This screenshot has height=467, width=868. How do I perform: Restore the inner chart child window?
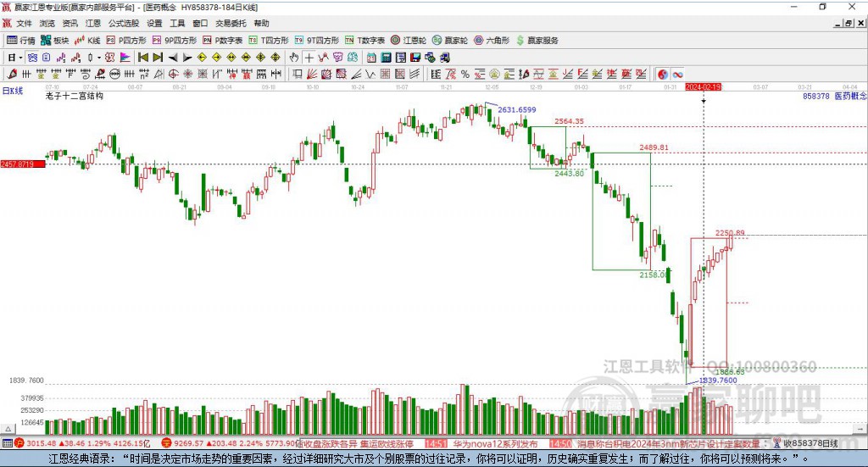pos(849,23)
